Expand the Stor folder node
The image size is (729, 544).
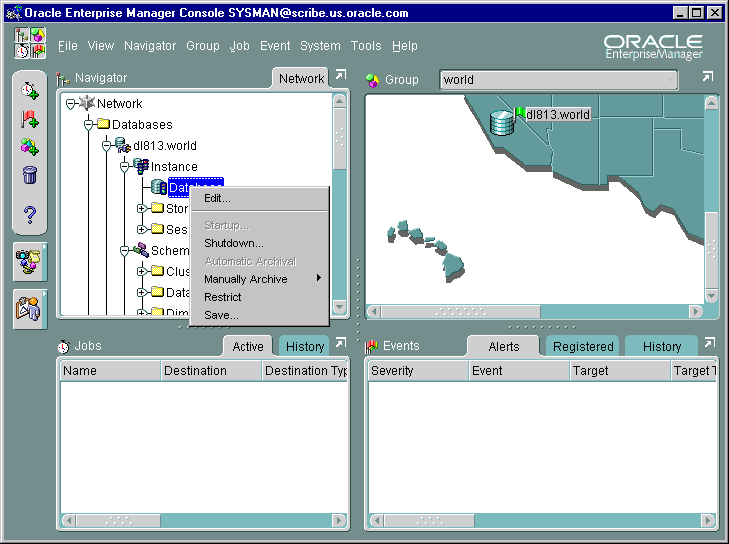[141, 208]
